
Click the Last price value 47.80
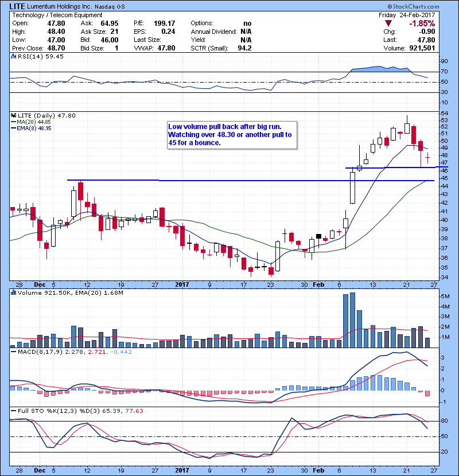pyautogui.click(x=426, y=40)
